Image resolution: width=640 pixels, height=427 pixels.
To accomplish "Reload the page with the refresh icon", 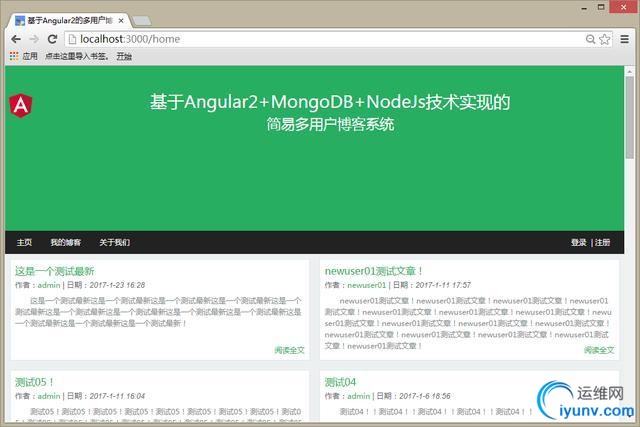I will click(52, 39).
